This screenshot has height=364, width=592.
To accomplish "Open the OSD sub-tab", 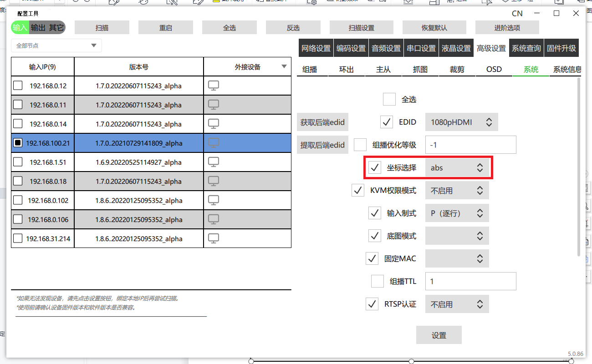I will (x=494, y=70).
